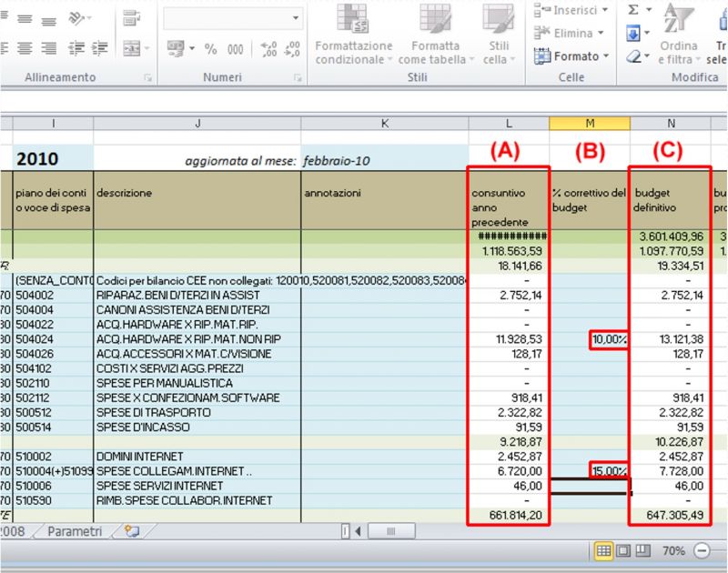Switch to Page Break Preview view
The width and height of the screenshot is (728, 573).
643,551
